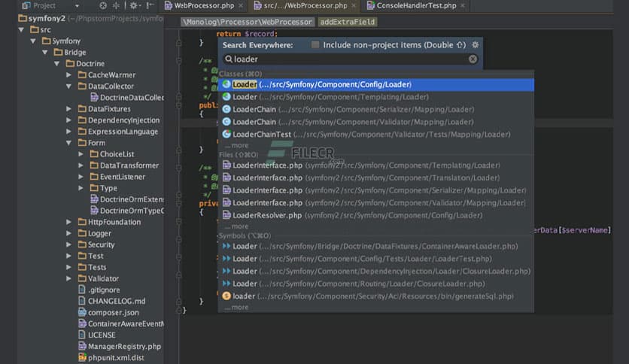The width and height of the screenshot is (629, 364).
Task: Open the Project view dropdown arrow
Action: pyautogui.click(x=77, y=6)
